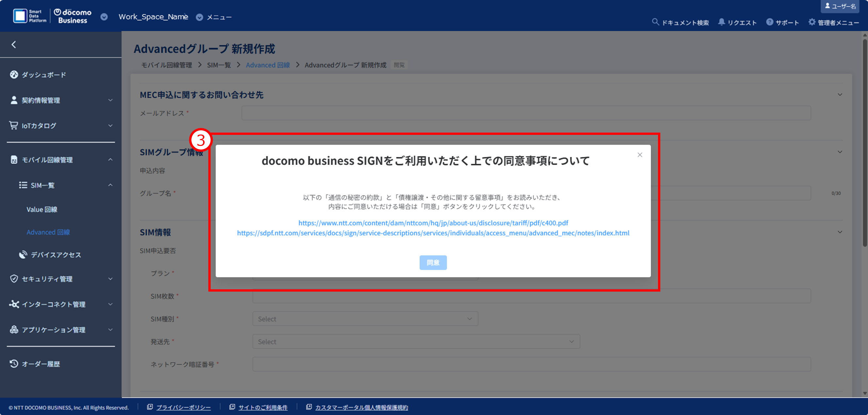Click the Dashboard gauge icon in sidebar
This screenshot has width=868, height=415.
click(x=14, y=74)
